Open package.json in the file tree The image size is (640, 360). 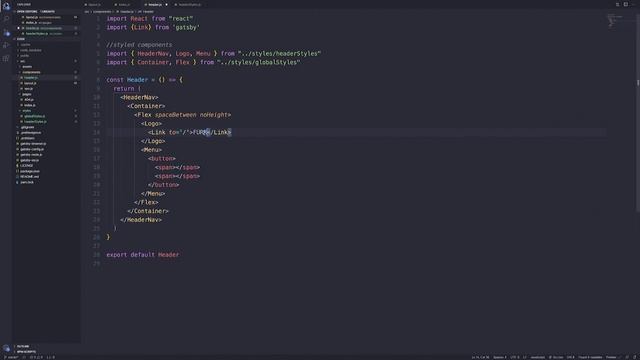tap(30, 171)
